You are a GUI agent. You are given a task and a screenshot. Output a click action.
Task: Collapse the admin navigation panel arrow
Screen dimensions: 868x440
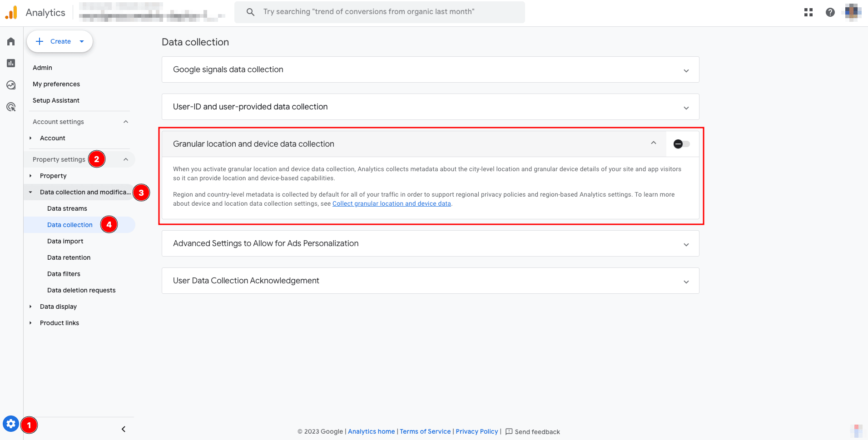124,429
